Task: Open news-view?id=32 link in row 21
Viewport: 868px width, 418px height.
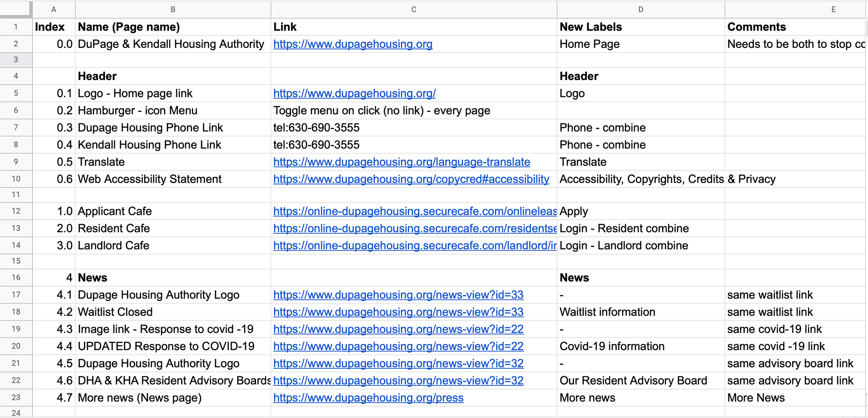Action: pyautogui.click(x=398, y=364)
